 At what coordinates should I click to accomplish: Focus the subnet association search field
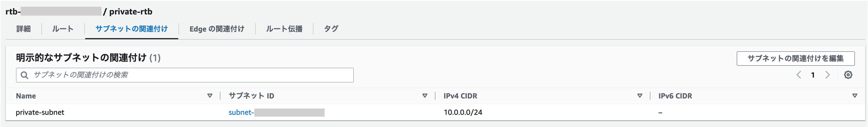point(185,75)
